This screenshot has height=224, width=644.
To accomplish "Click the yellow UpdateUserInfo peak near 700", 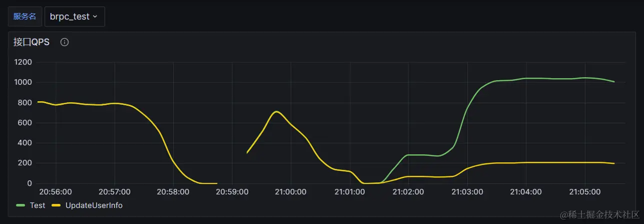I will (x=276, y=111).
